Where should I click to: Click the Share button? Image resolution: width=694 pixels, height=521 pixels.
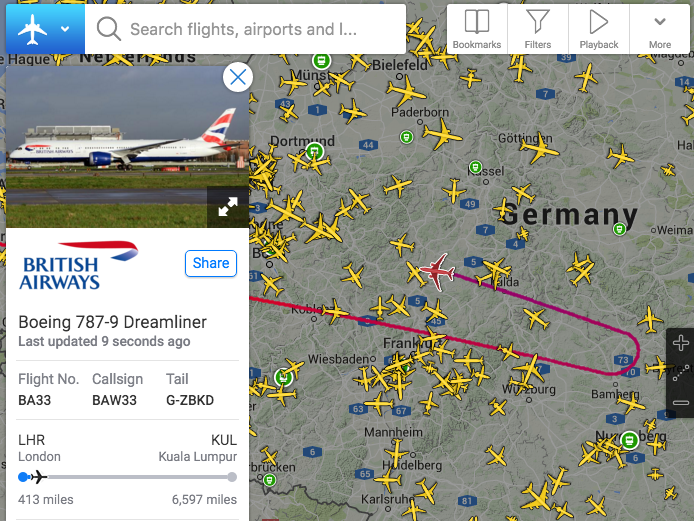point(211,263)
